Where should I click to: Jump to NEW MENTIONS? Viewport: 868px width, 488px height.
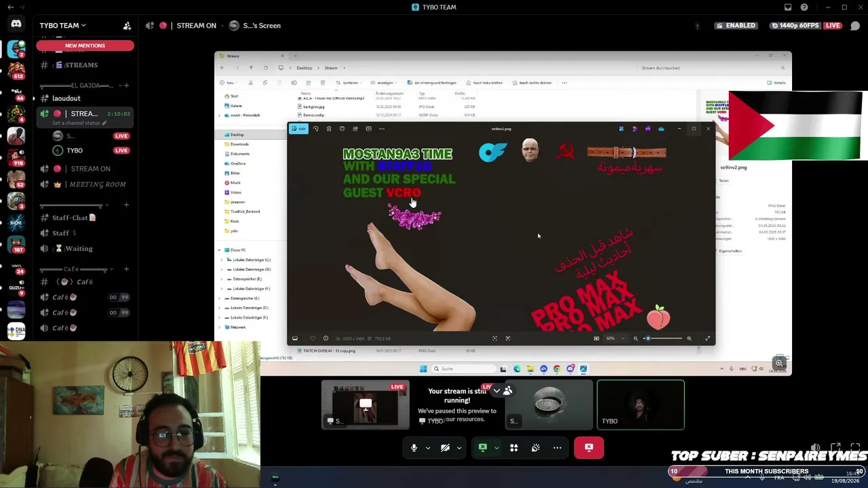[85, 45]
